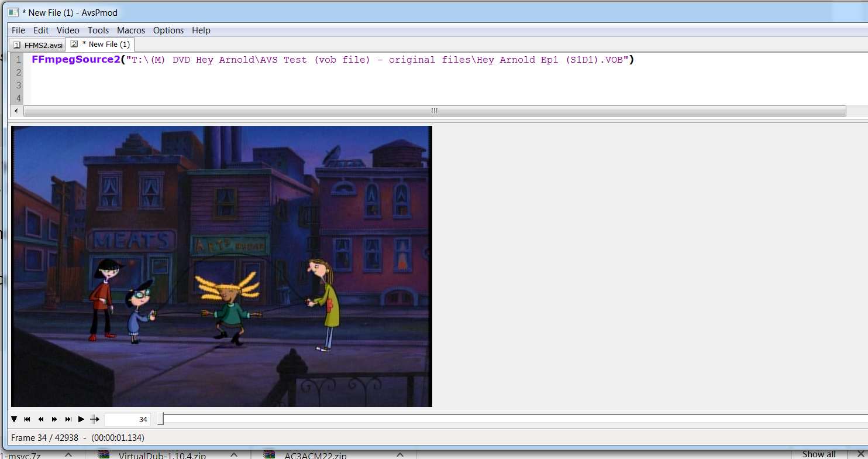This screenshot has height=459, width=868.
Task: Click the WinRAR icon of AC3ACM22.zip
Action: pyautogui.click(x=269, y=454)
